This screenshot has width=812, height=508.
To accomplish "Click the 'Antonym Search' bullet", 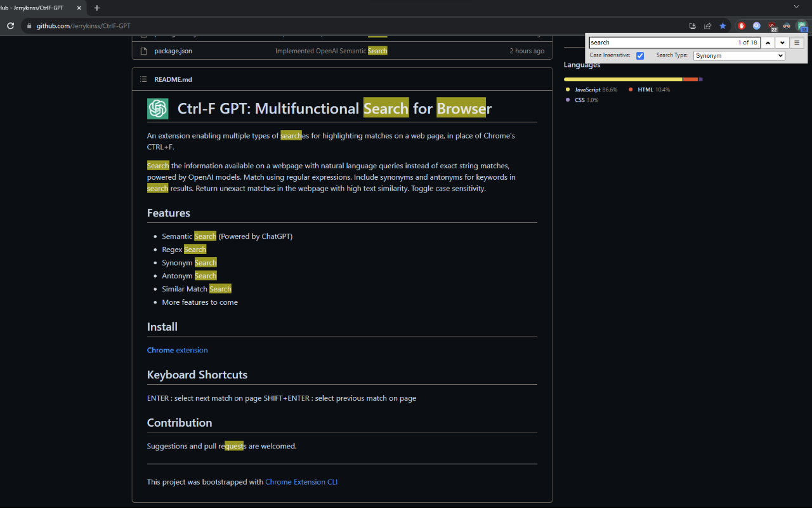I will 190,276.
